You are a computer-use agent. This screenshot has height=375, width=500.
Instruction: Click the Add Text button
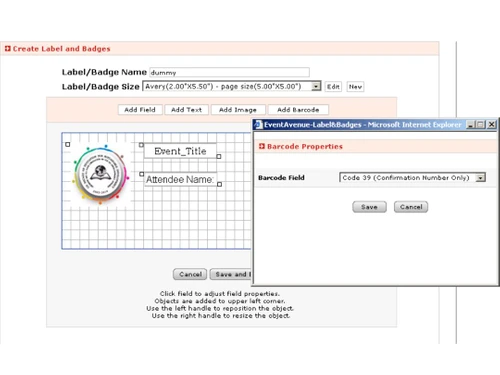coord(186,110)
